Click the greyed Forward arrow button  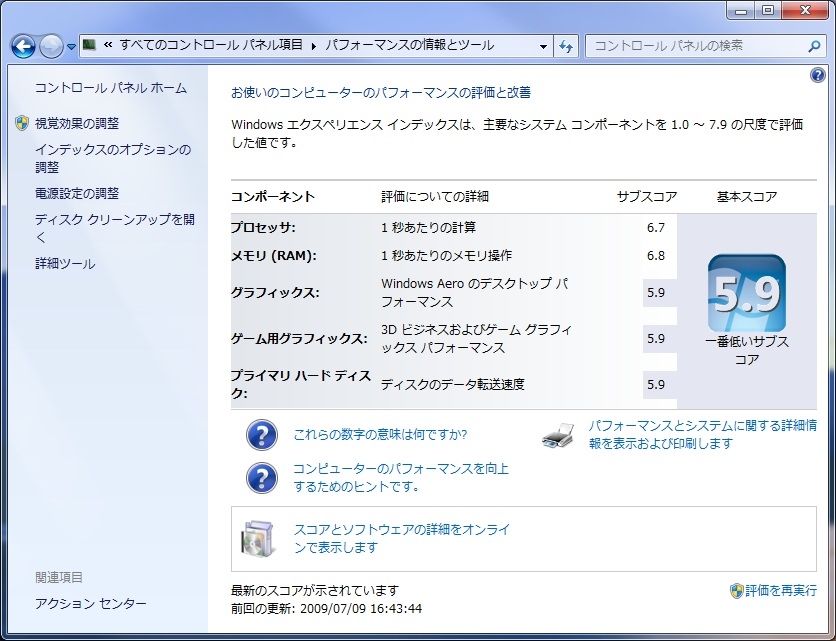point(51,46)
